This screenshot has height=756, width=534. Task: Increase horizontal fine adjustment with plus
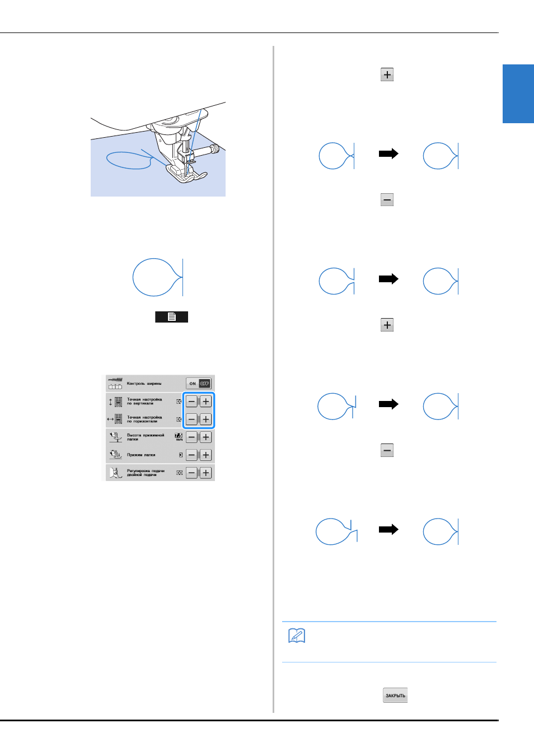(x=206, y=419)
